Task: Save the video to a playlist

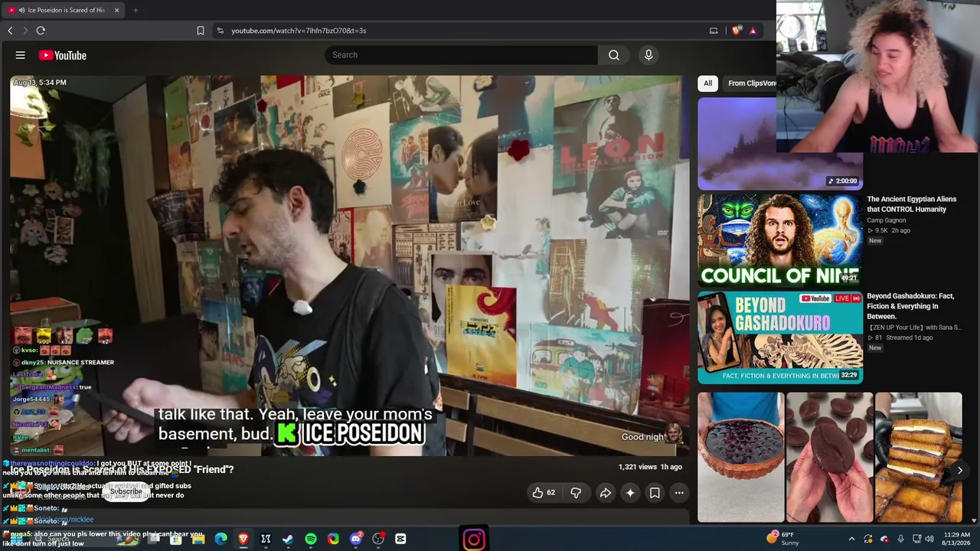Action: click(x=655, y=493)
